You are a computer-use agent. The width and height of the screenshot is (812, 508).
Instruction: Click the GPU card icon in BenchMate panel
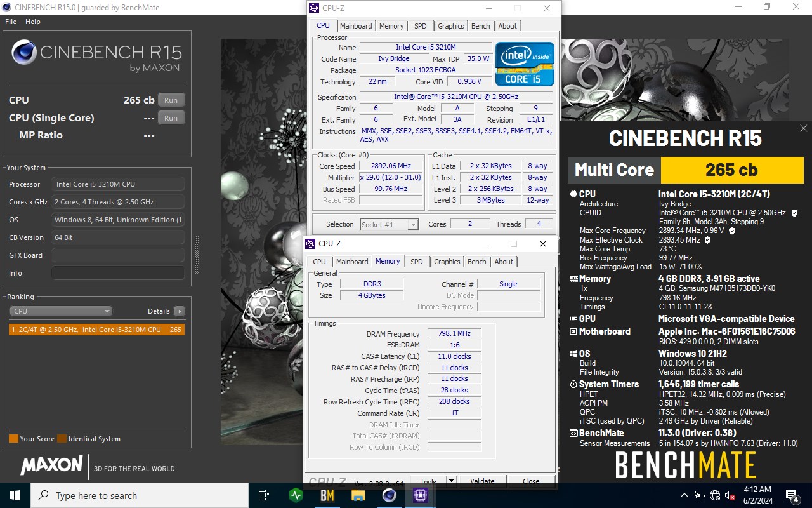pos(573,319)
